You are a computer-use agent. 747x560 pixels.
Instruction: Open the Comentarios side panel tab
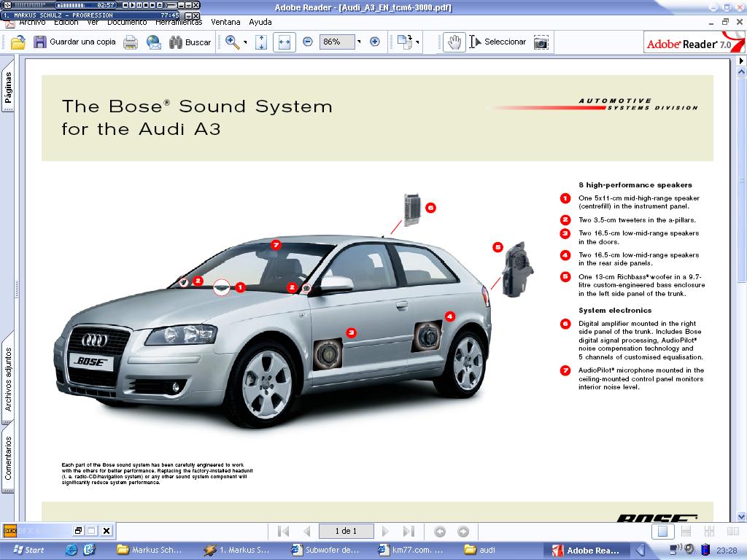[x=8, y=458]
